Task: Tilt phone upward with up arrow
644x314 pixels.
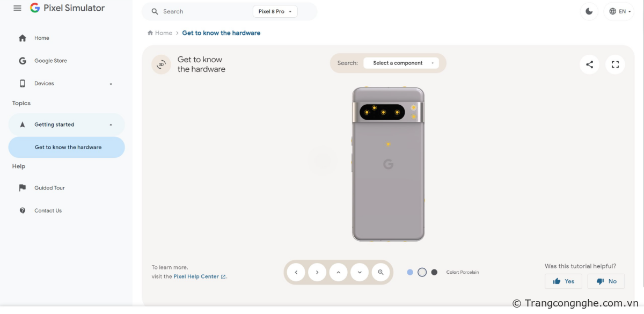Action: click(338, 272)
